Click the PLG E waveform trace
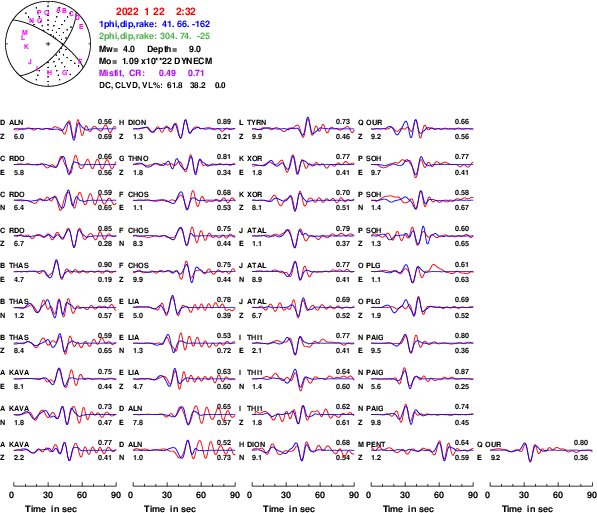Image resolution: width=597 pixels, height=513 pixels. tap(422, 272)
